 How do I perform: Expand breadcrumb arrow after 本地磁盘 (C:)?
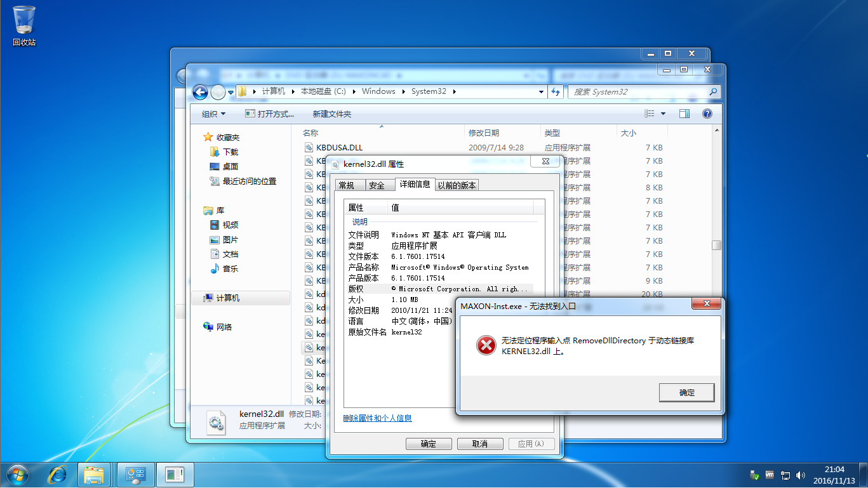click(354, 91)
